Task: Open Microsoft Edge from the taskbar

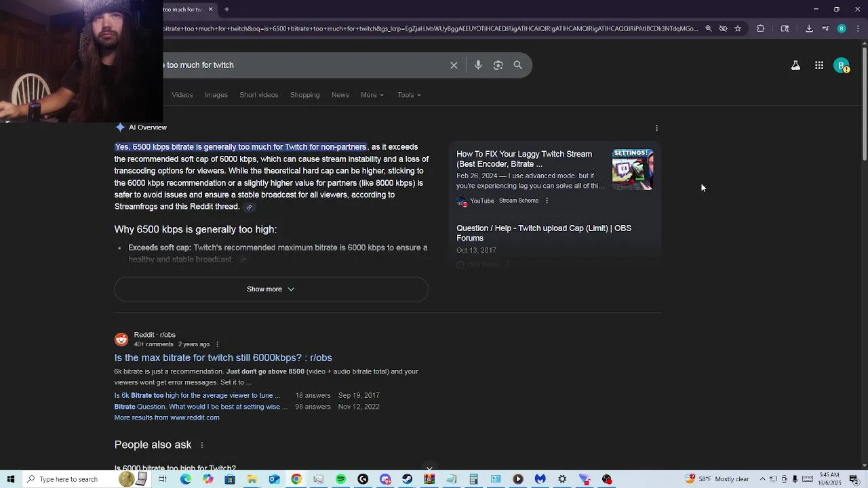Action: [x=185, y=479]
